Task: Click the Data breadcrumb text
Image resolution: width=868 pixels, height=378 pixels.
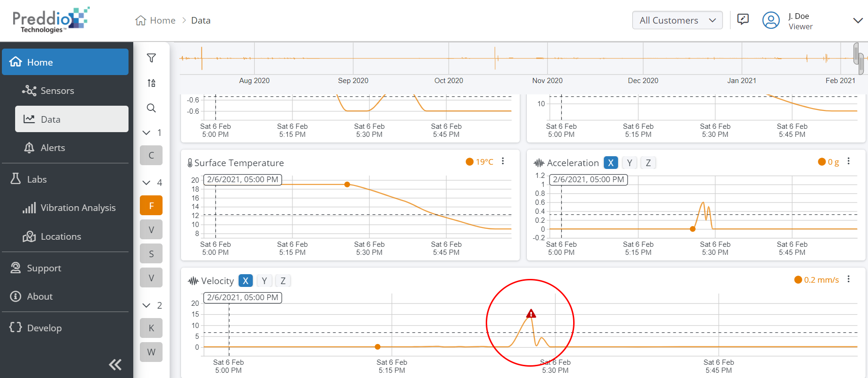Action: 201,20
